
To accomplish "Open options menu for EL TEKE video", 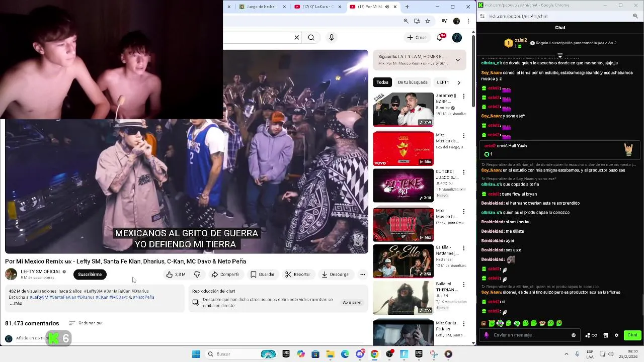I will 464,172.
